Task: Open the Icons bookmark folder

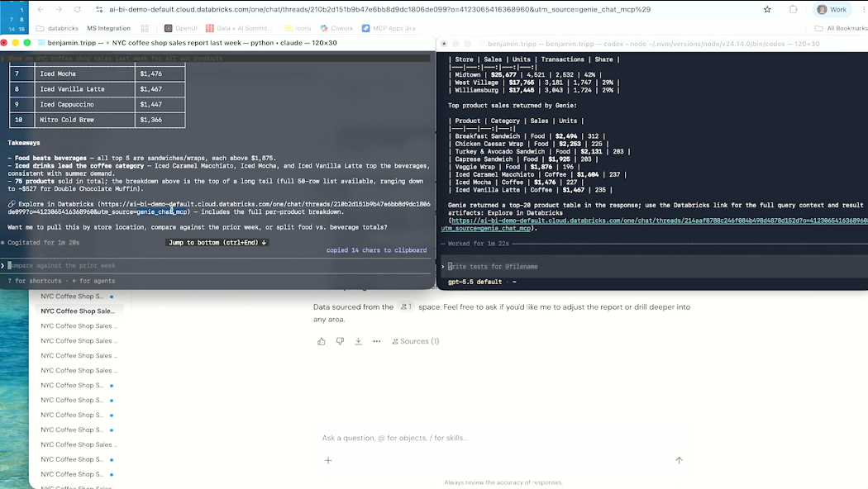Action: coord(298,28)
